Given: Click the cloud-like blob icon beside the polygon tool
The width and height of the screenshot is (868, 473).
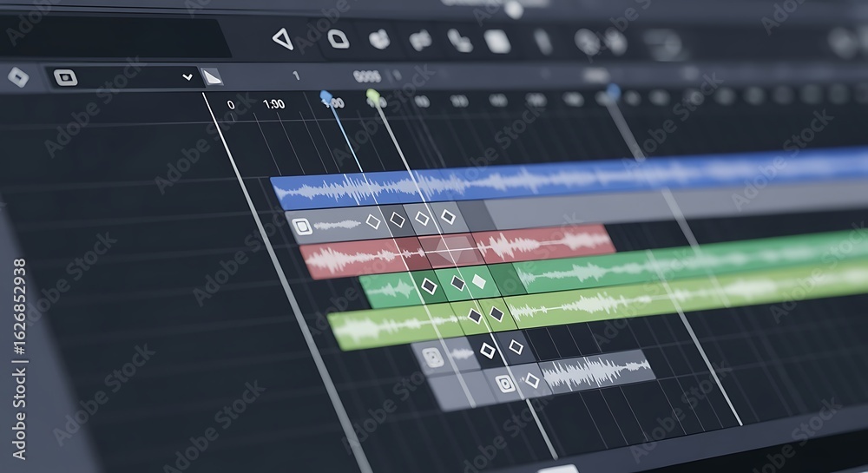Looking at the screenshot, I should click(x=379, y=40).
